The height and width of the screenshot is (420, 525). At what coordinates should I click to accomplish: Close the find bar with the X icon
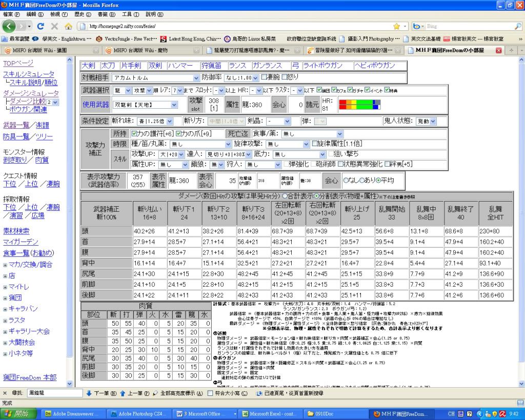click(x=5, y=393)
